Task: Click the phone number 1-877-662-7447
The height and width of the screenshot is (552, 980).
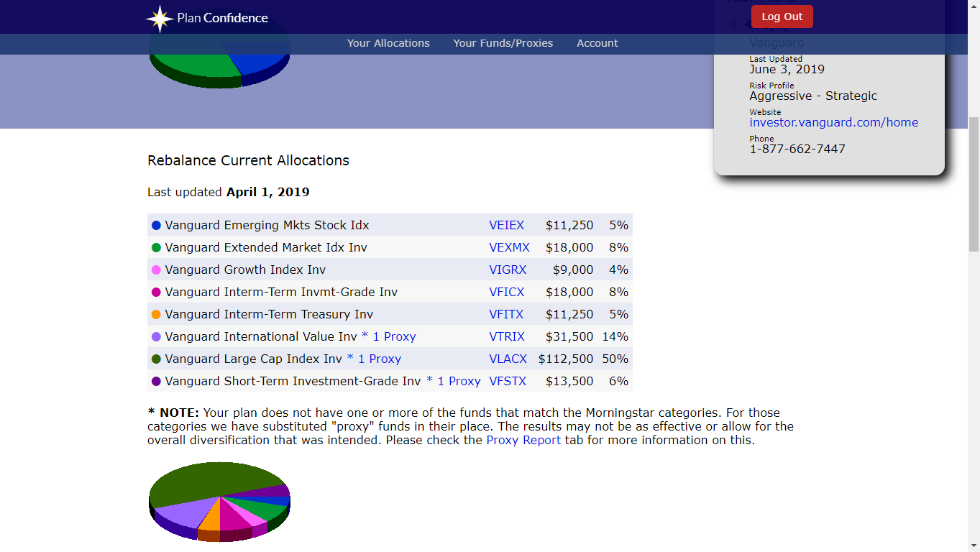Action: (797, 149)
